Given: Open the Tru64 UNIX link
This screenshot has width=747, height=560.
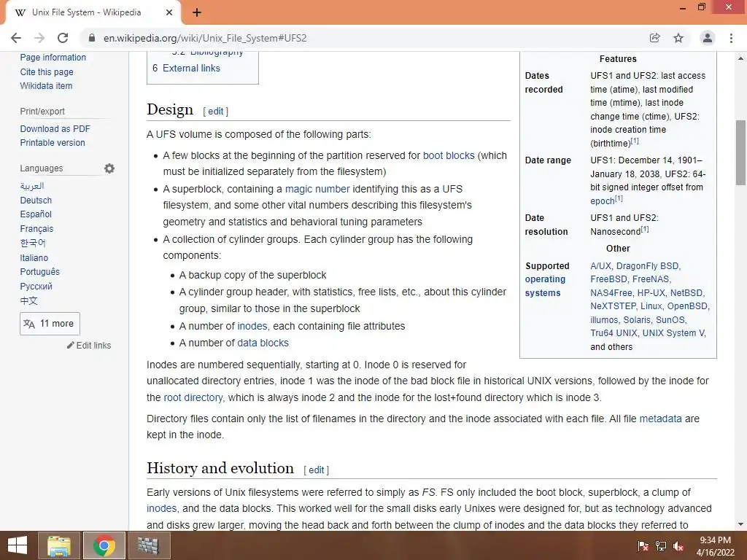Looking at the screenshot, I should pos(614,332).
